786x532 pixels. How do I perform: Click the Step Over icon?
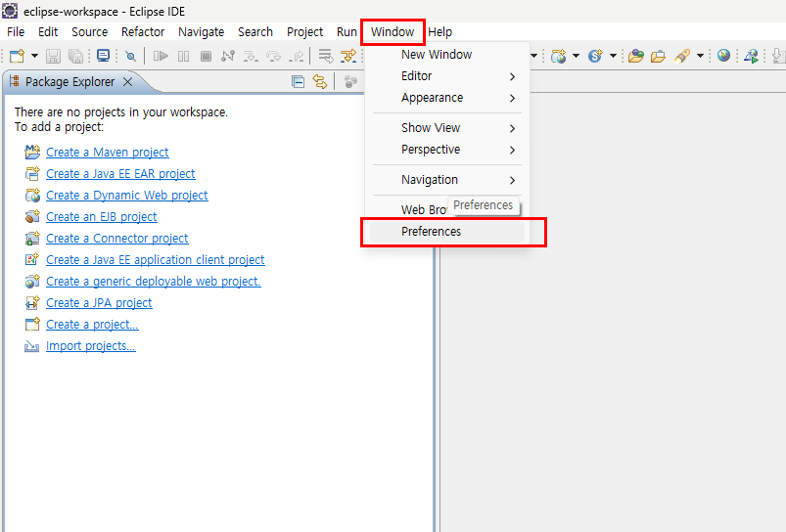pos(273,56)
